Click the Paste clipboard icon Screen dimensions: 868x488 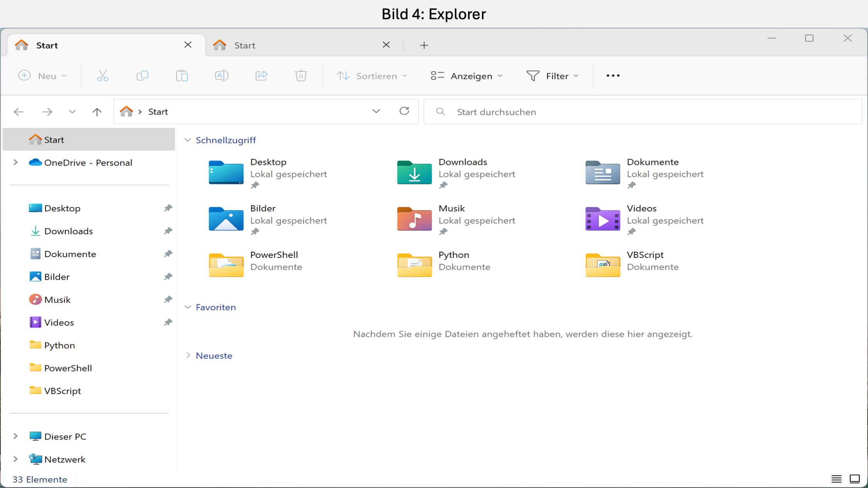182,76
